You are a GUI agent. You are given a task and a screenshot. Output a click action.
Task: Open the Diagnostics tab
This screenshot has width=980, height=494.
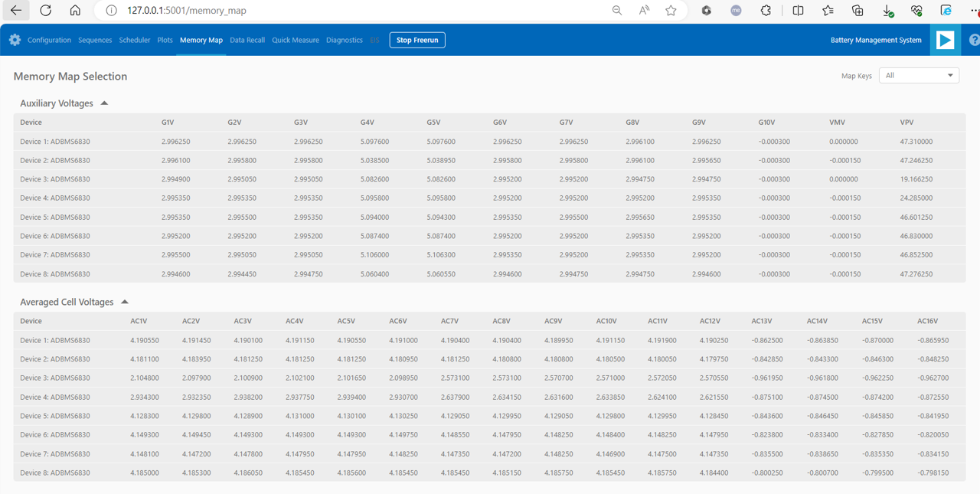click(345, 39)
